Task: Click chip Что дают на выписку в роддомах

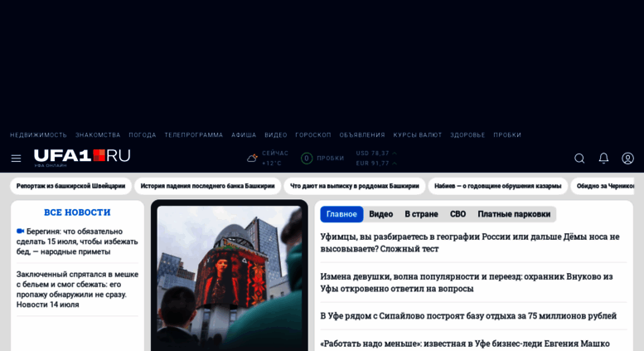Action: pos(355,186)
